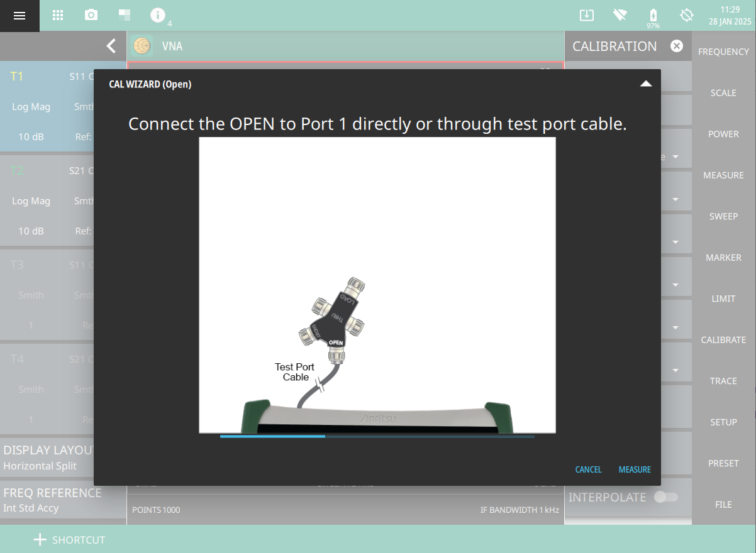Image resolution: width=756 pixels, height=553 pixels.
Task: Collapse the CAL WIZARD dialog arrow
Action: tap(645, 84)
